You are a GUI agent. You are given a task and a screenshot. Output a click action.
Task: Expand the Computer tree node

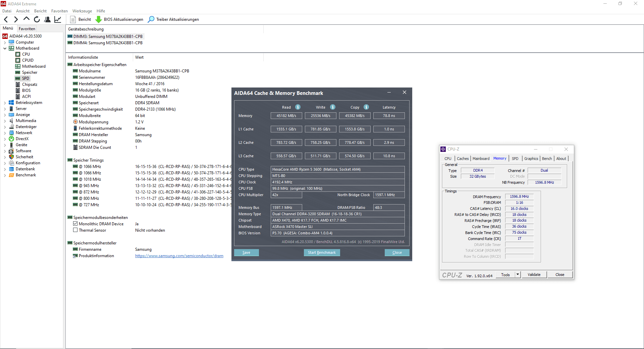click(5, 43)
